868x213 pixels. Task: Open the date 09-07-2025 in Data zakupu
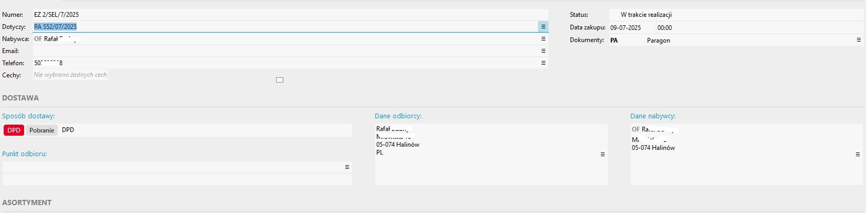[x=625, y=28]
